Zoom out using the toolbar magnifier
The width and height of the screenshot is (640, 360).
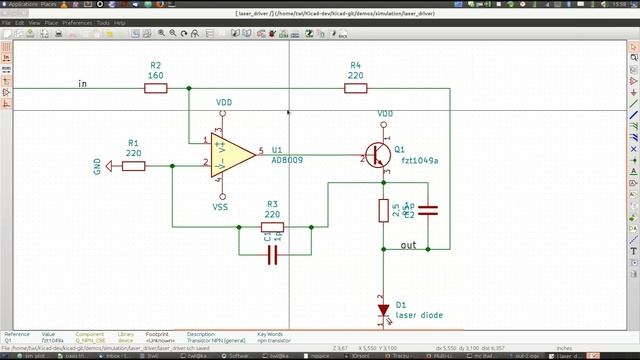coord(173,33)
